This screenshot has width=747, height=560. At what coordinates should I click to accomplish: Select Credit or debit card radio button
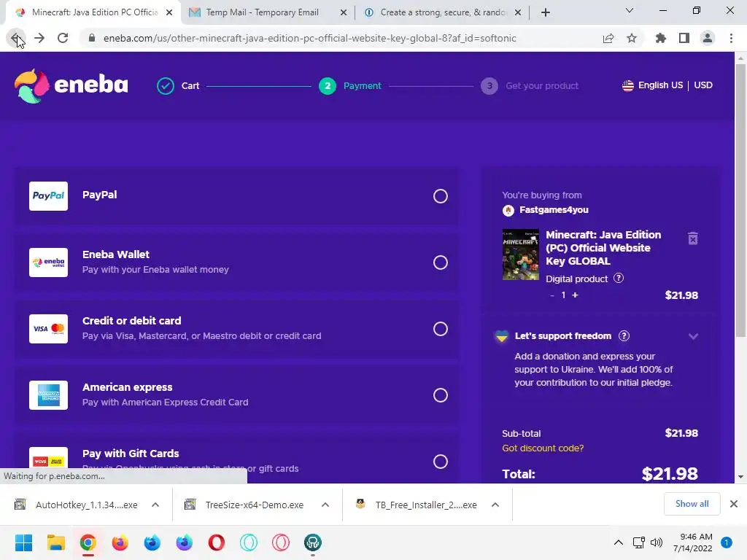(x=440, y=329)
